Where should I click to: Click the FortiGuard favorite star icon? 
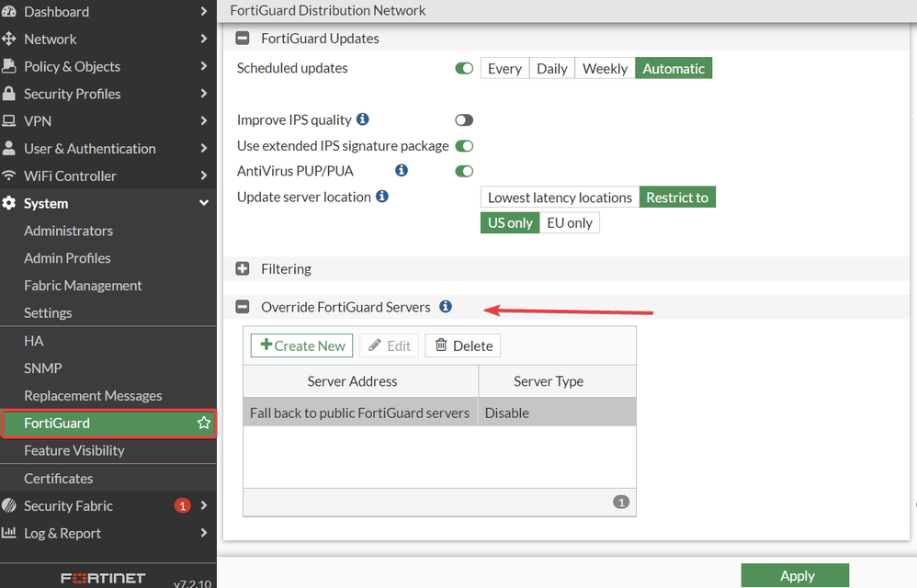203,423
